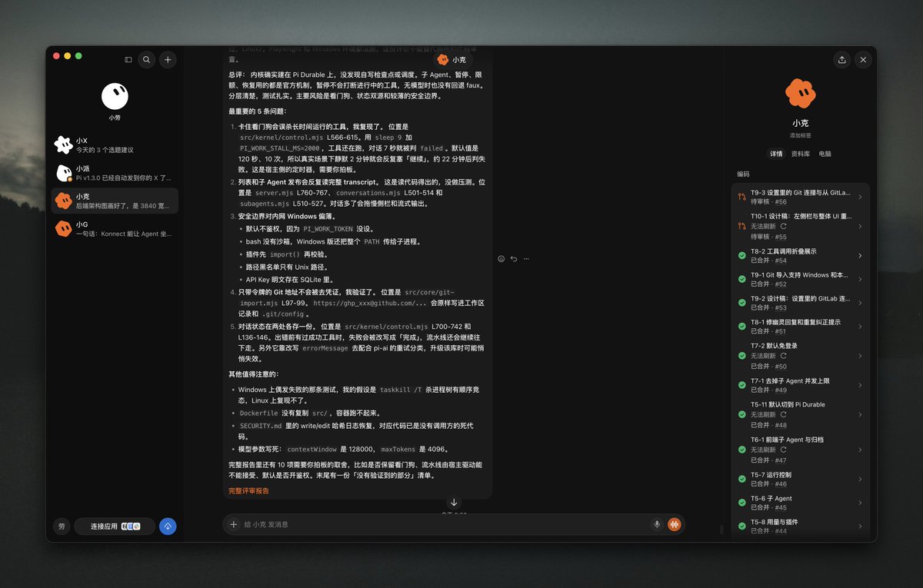This screenshot has height=588, width=923.
Task: Open T9-1 Git 导入支持 Windows item
Action: (801, 279)
